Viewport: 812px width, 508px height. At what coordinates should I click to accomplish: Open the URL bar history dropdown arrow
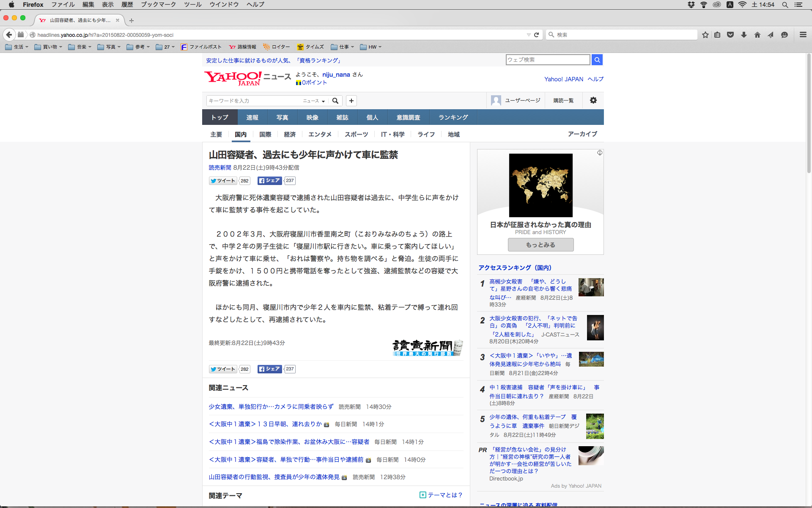528,35
